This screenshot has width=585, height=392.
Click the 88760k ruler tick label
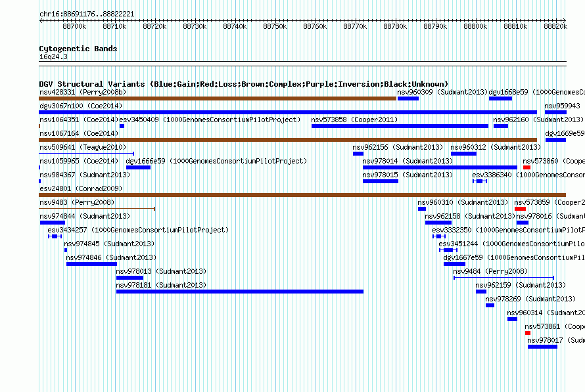315,27
